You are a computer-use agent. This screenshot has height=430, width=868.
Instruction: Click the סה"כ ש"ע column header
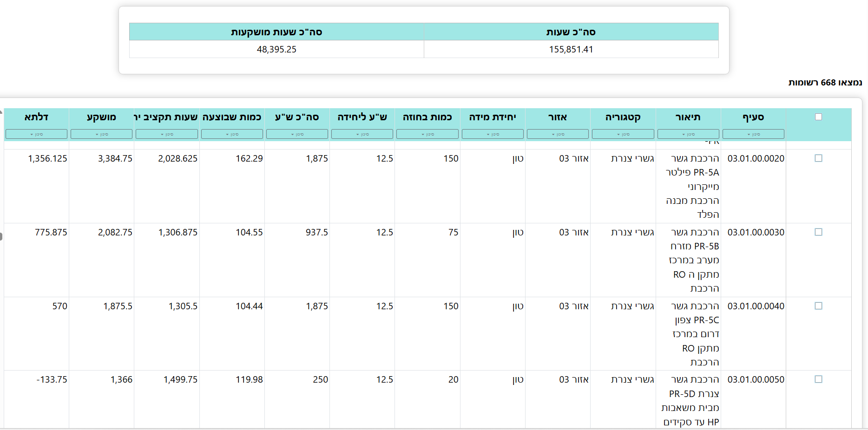pyautogui.click(x=297, y=117)
